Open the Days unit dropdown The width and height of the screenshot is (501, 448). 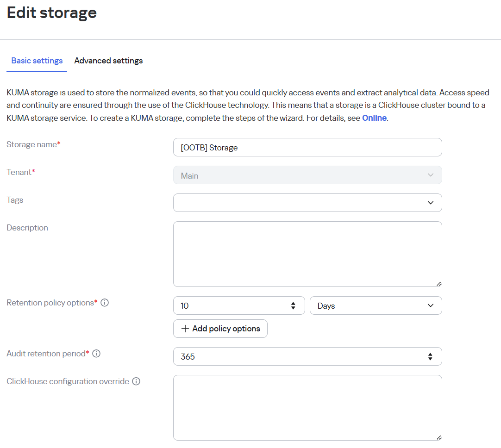[x=376, y=305]
